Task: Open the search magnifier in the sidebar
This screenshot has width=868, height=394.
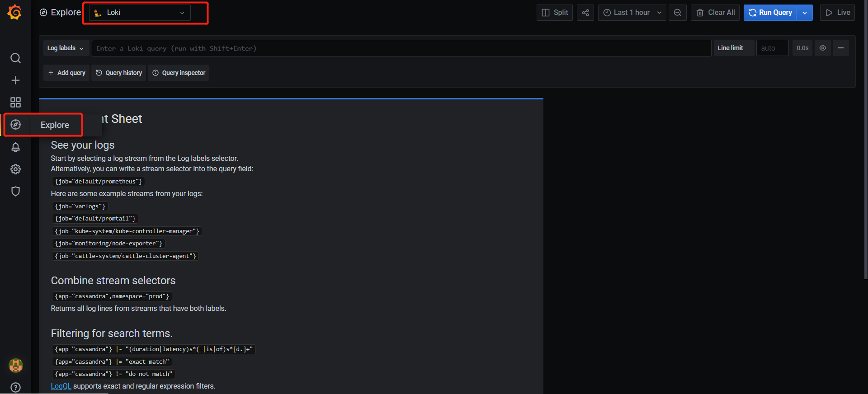Action: point(15,58)
